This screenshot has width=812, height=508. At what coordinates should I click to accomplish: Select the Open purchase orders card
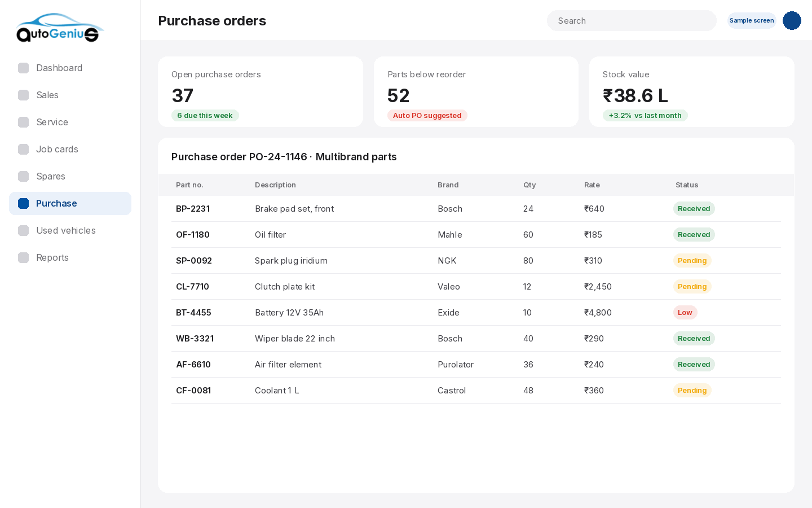click(261, 91)
